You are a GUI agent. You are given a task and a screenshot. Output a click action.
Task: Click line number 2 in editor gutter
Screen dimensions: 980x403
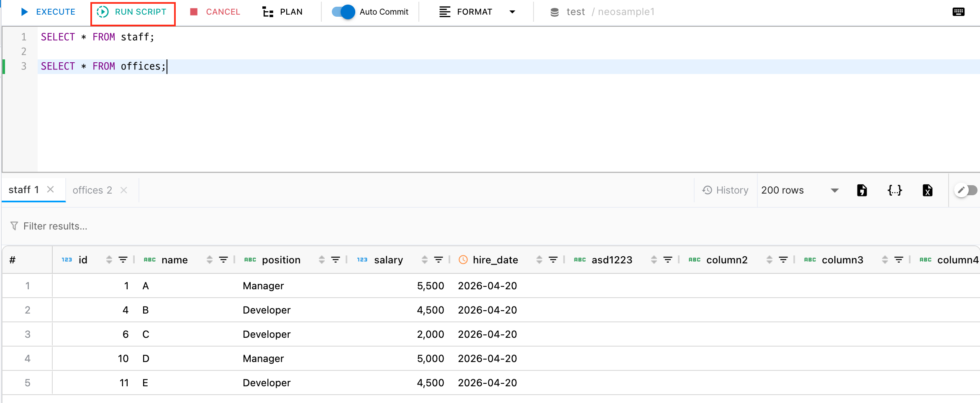point(24,52)
